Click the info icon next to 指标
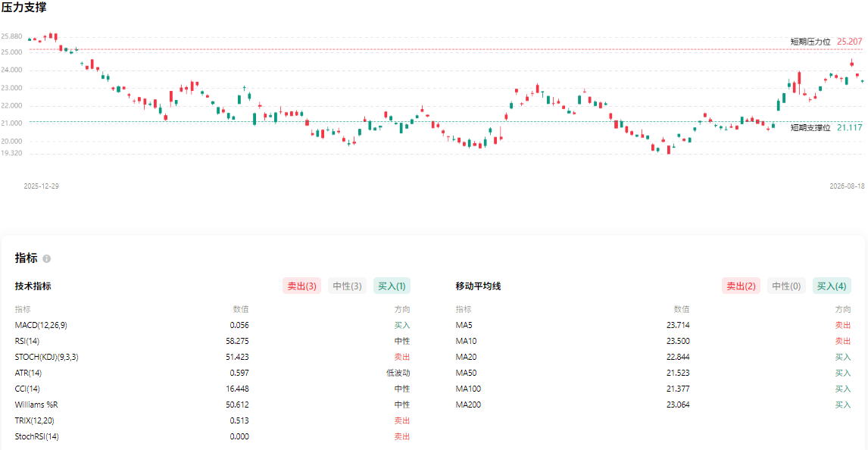The height and width of the screenshot is (450, 868). click(x=46, y=258)
